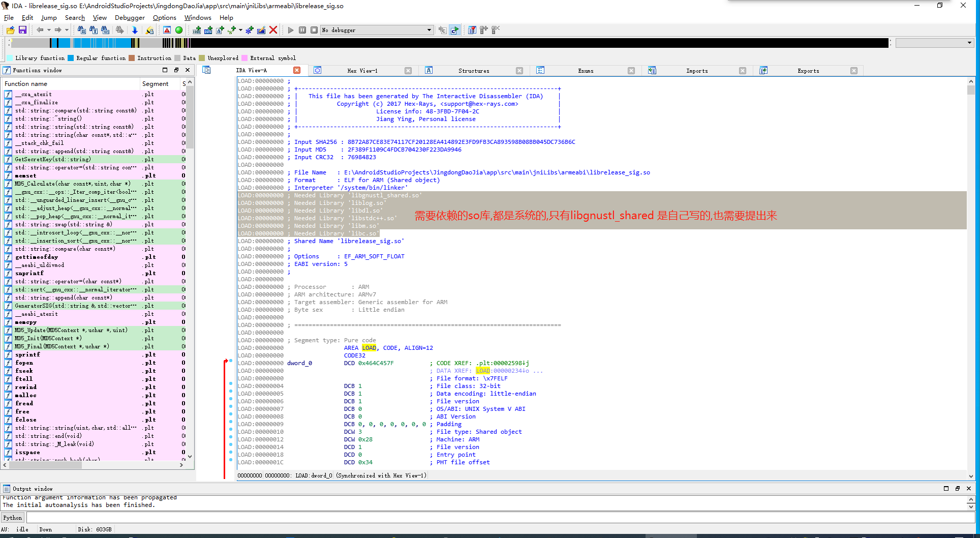Click the convert to code icon
The width and height of the screenshot is (980, 538).
click(197, 30)
